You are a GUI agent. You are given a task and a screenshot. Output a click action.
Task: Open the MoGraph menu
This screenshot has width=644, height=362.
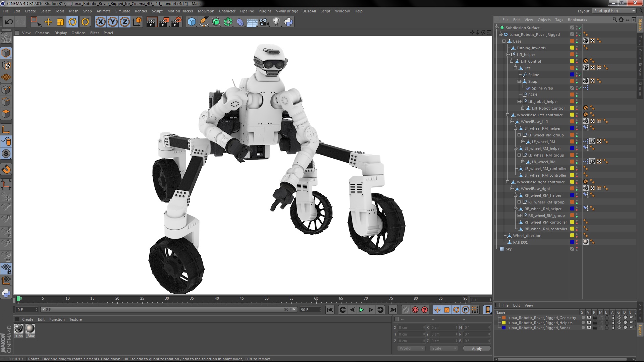click(x=206, y=11)
